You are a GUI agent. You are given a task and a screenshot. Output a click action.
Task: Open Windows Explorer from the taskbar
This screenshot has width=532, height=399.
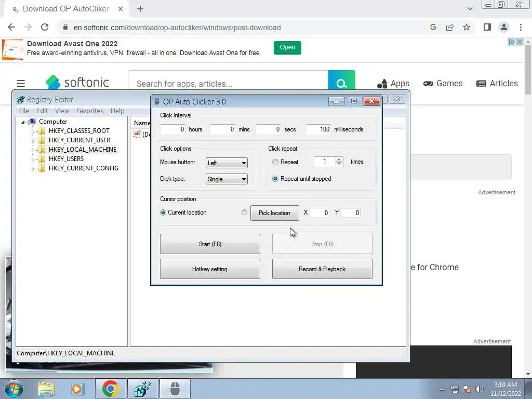point(46,389)
